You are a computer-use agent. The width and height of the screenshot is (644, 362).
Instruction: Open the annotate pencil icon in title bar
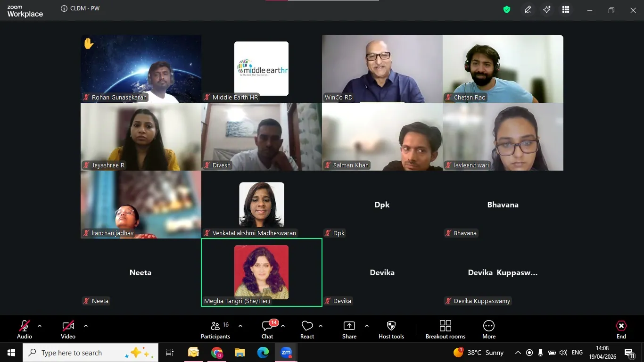528,9
